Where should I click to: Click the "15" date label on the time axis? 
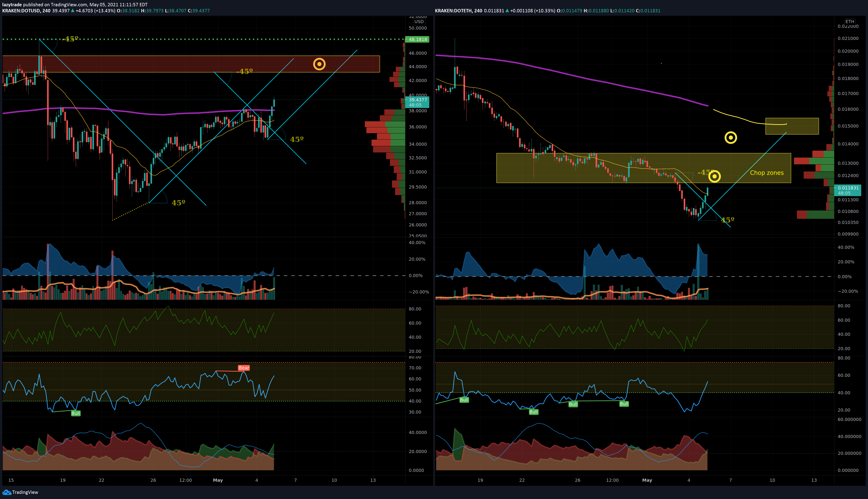coord(11,480)
